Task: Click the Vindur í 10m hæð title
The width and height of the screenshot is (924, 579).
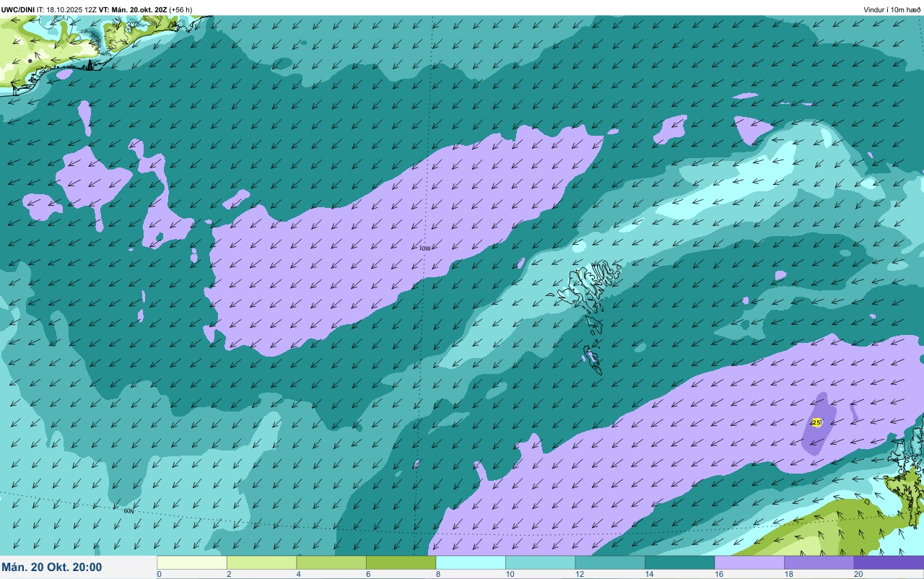Action: click(892, 10)
